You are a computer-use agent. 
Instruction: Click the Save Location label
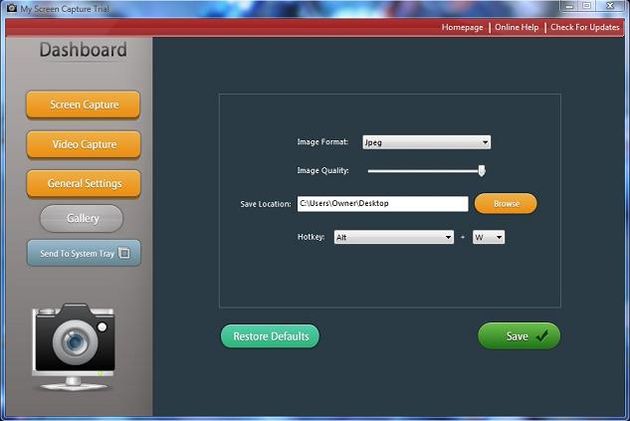[266, 204]
